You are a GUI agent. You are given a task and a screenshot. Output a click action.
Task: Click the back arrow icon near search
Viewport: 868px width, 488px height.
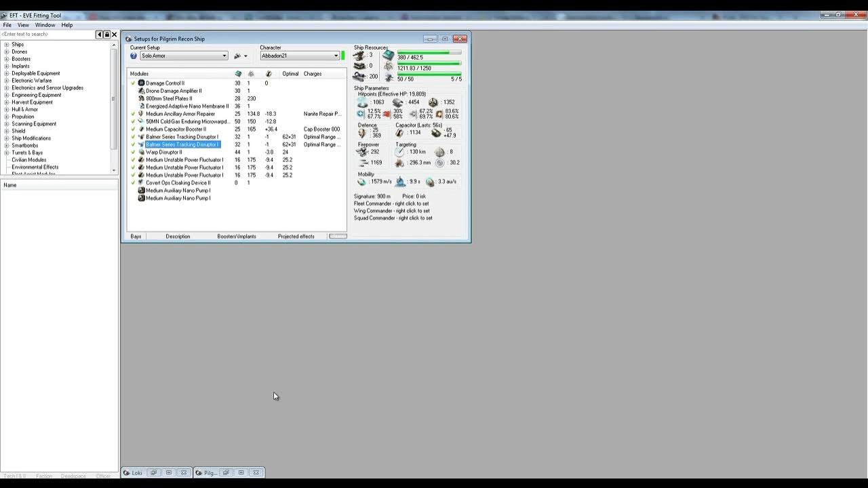click(x=100, y=35)
